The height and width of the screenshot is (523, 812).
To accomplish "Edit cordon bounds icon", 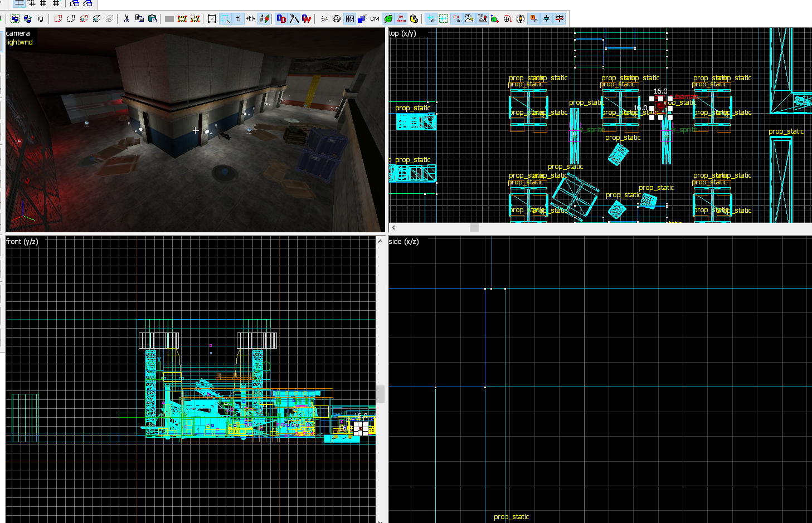I will click(x=195, y=18).
